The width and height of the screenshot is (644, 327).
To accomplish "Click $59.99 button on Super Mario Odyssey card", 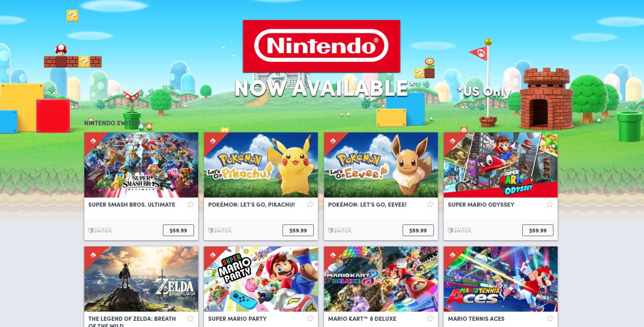I will [x=538, y=230].
